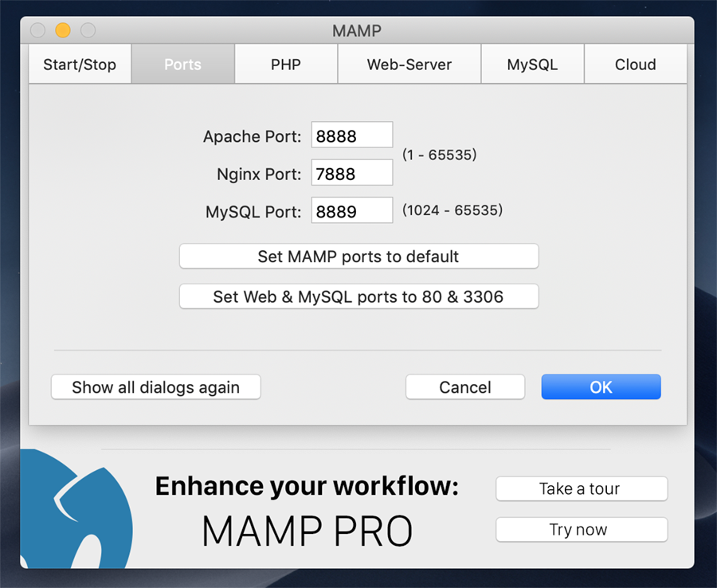717x588 pixels.
Task: Go to the Web-Server tab
Action: [409, 65]
